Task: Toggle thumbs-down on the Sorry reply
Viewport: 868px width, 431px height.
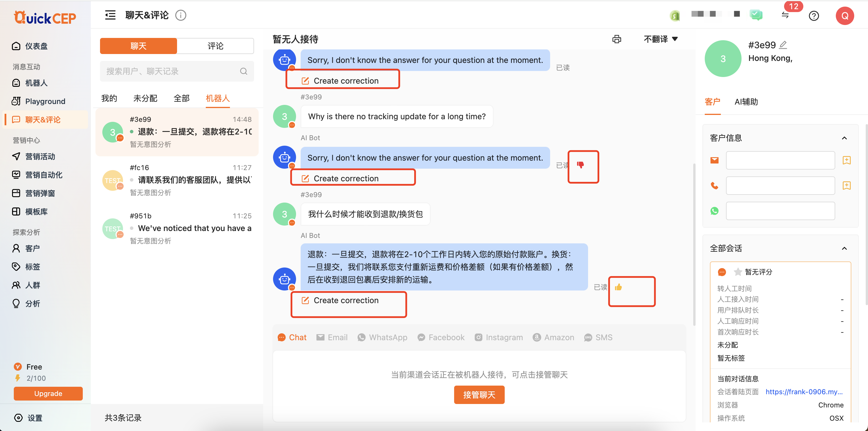Action: point(580,164)
